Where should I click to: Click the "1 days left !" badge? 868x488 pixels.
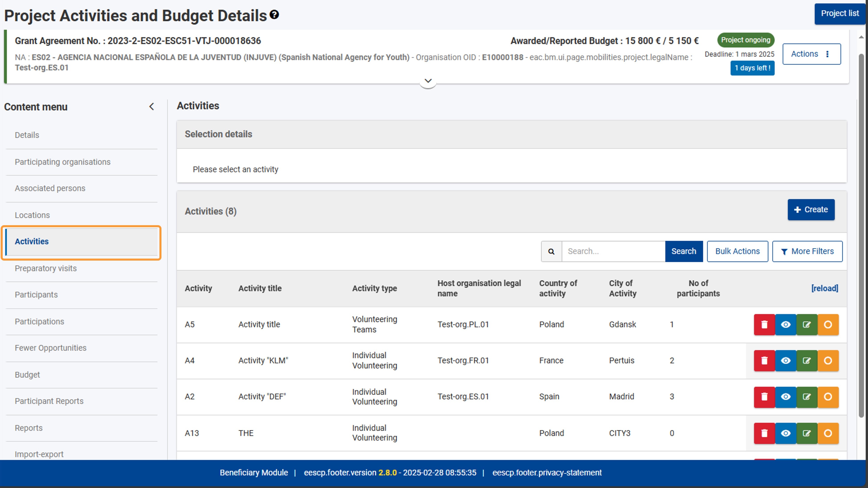(752, 68)
